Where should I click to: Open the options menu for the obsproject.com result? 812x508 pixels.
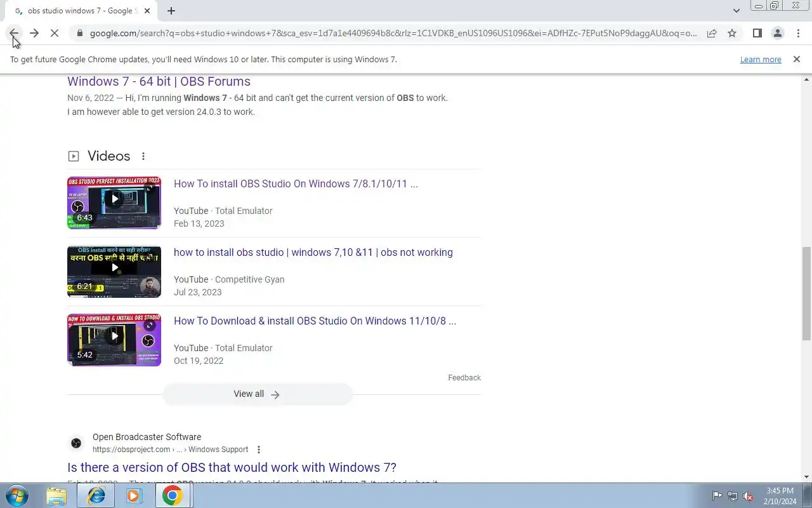258,450
